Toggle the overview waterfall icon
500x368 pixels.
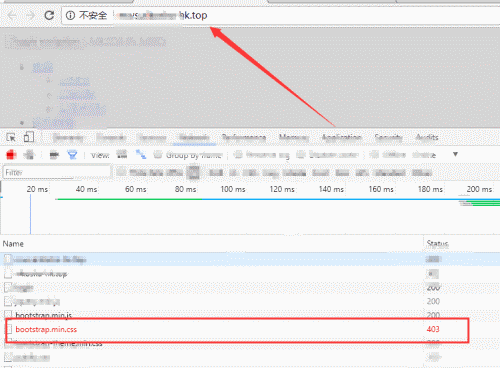141,154
